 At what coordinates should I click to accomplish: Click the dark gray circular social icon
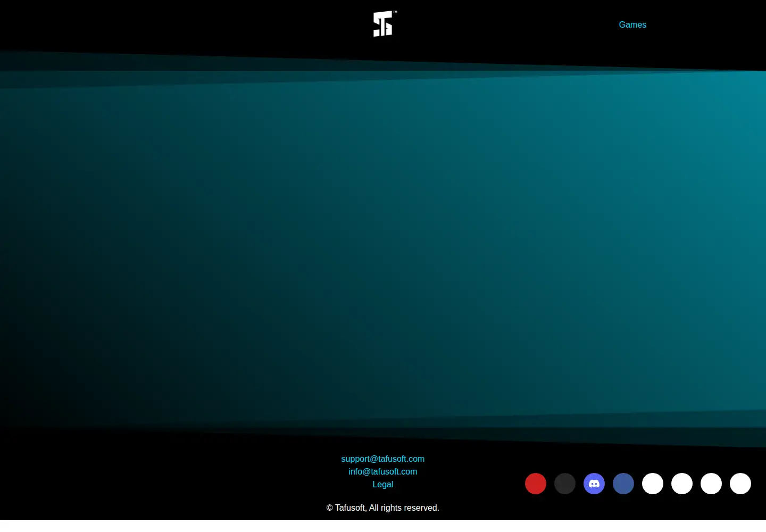(565, 484)
